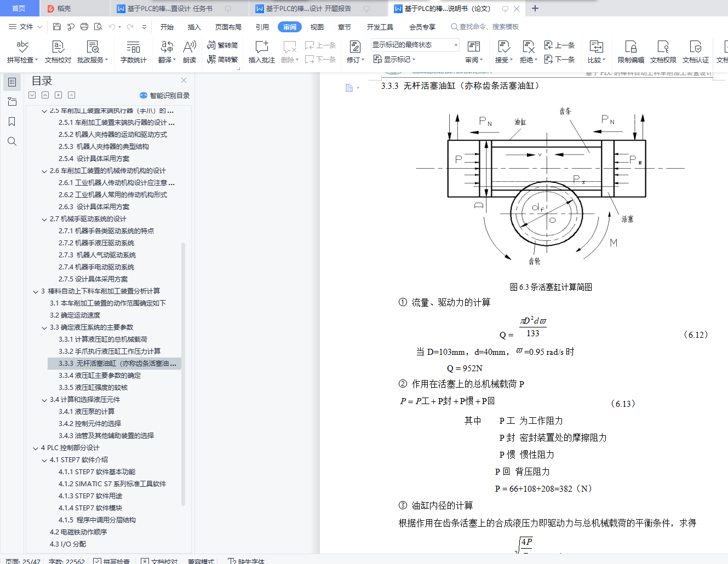Run the 拼写检查 spell check tool
This screenshot has width=728, height=564.
point(22,52)
